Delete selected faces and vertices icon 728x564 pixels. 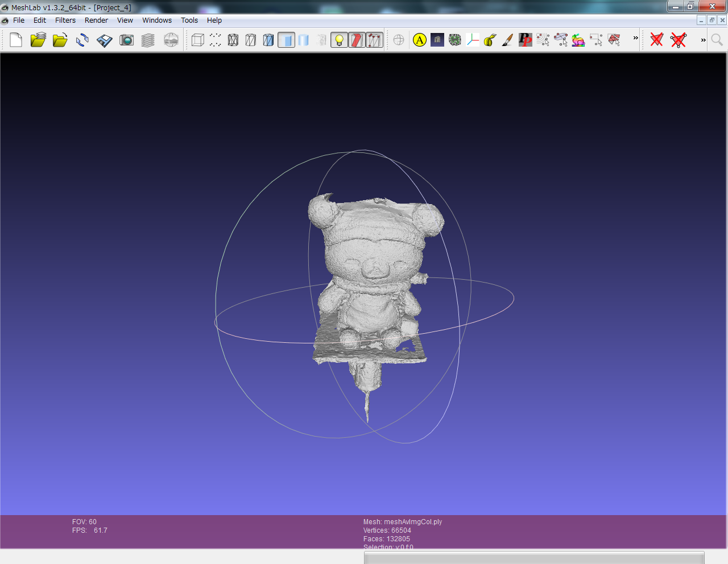click(679, 40)
